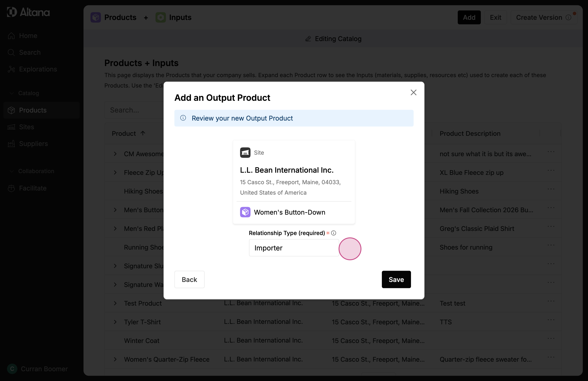
Task: Open more options for Winter Coat row
Action: 551,339
